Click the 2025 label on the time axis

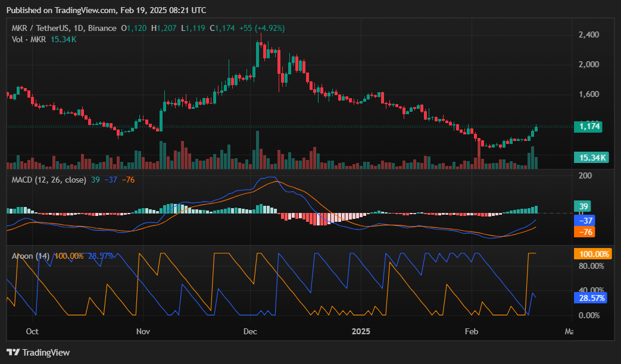[x=361, y=331]
